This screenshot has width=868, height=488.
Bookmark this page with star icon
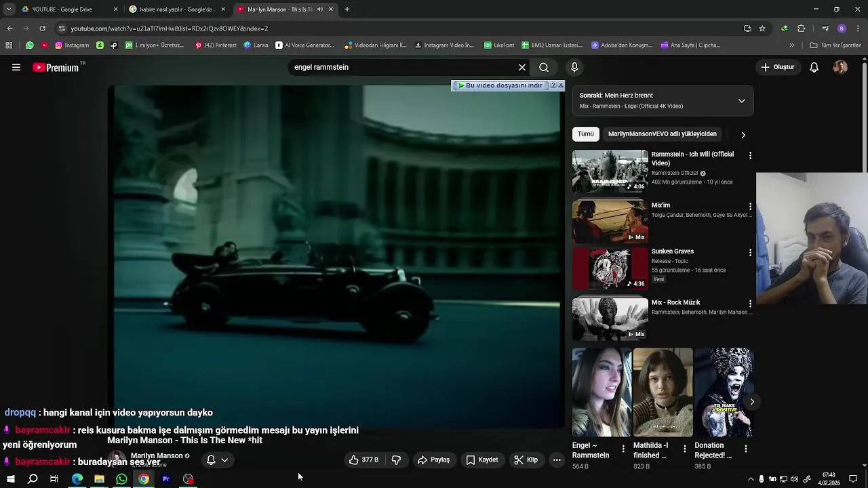[762, 28]
